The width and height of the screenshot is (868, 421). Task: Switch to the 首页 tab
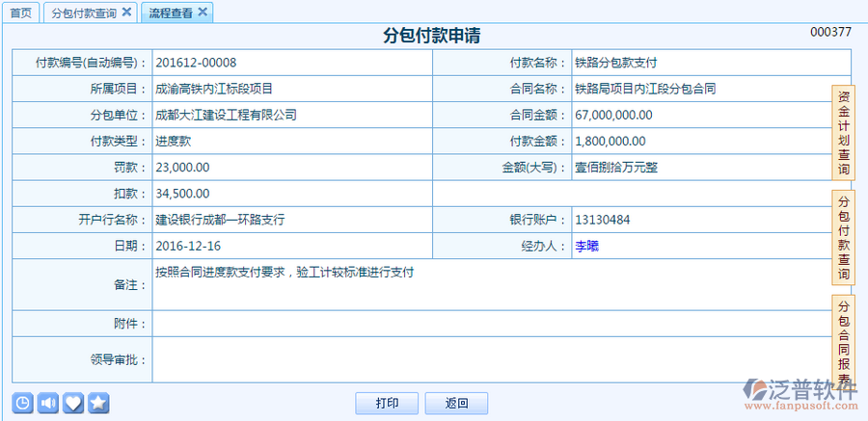21,13
